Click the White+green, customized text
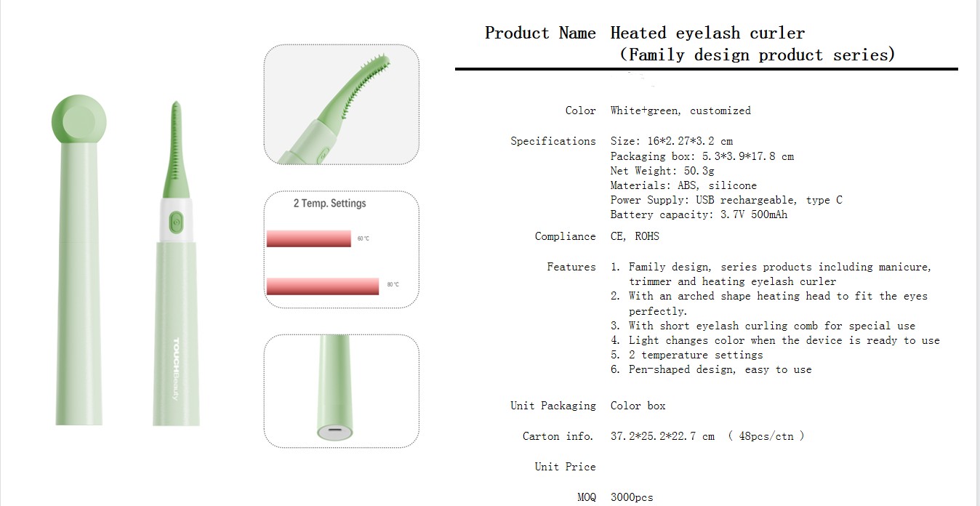Screen dimensions: 980x506 pos(680,111)
